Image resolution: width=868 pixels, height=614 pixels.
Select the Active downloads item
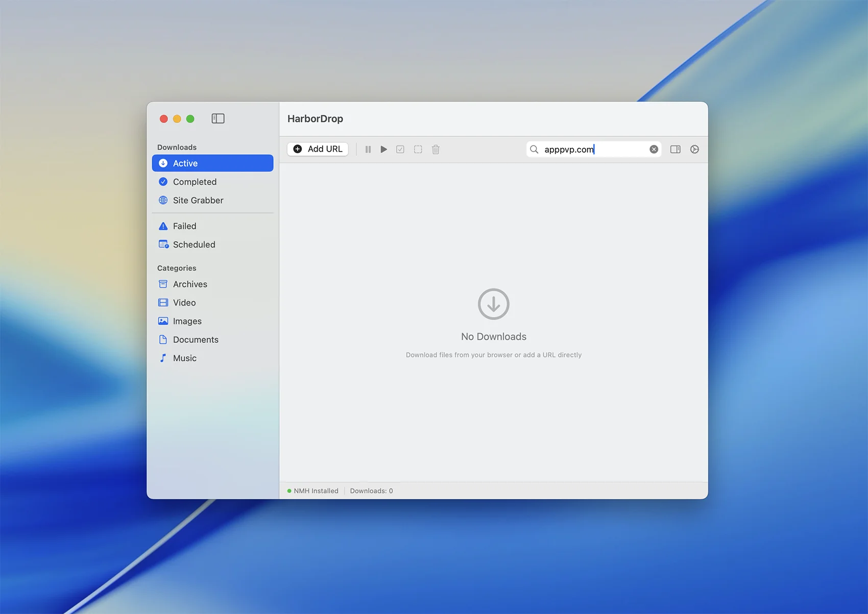click(x=212, y=163)
